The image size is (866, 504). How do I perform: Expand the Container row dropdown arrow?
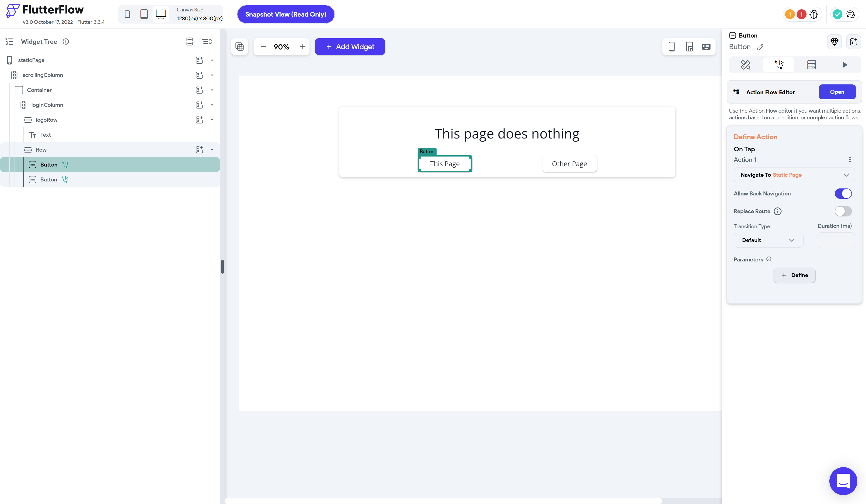212,90
